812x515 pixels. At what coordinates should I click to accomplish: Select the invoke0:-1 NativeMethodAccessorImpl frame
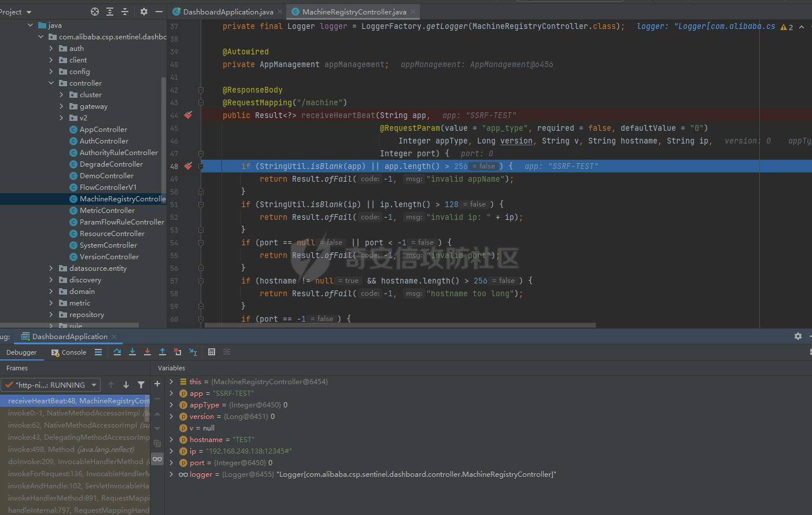[x=75, y=413]
